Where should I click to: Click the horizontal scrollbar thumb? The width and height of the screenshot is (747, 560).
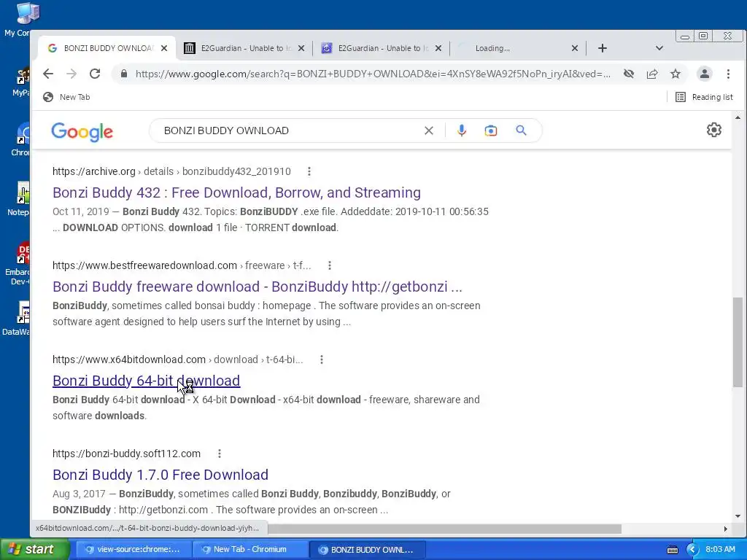pos(444,529)
